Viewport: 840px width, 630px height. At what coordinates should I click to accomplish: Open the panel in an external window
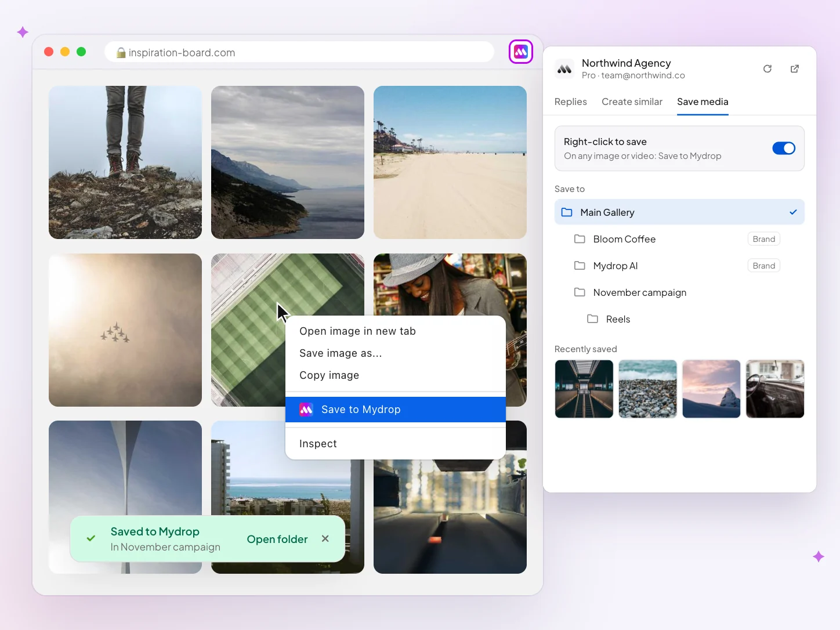pyautogui.click(x=795, y=68)
